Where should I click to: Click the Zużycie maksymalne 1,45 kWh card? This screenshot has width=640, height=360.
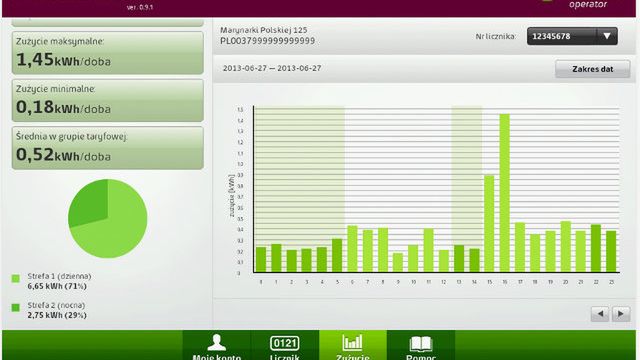[108, 53]
